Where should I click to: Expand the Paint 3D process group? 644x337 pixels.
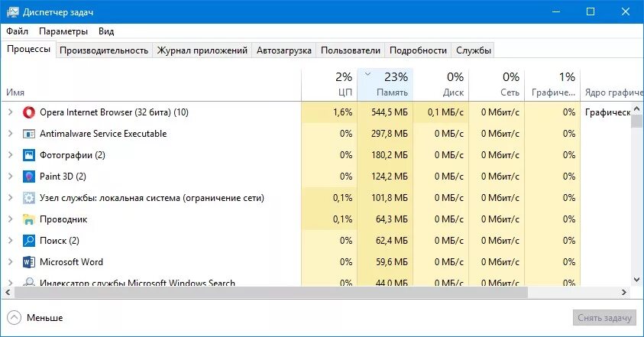[x=11, y=177]
